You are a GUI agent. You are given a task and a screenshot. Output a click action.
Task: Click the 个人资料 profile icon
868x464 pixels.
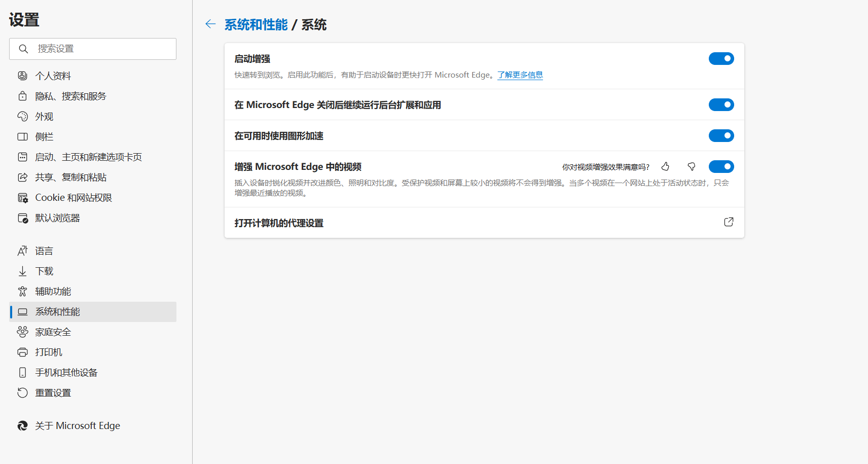pyautogui.click(x=22, y=76)
